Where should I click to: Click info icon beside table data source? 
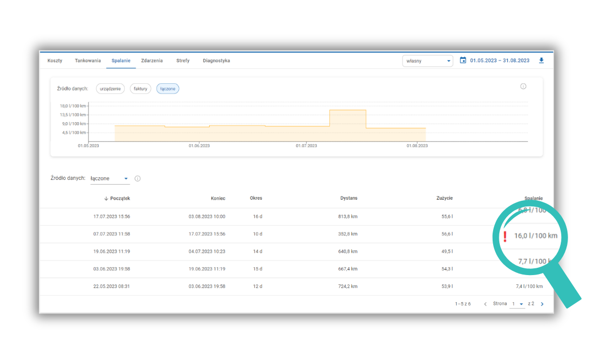click(137, 178)
